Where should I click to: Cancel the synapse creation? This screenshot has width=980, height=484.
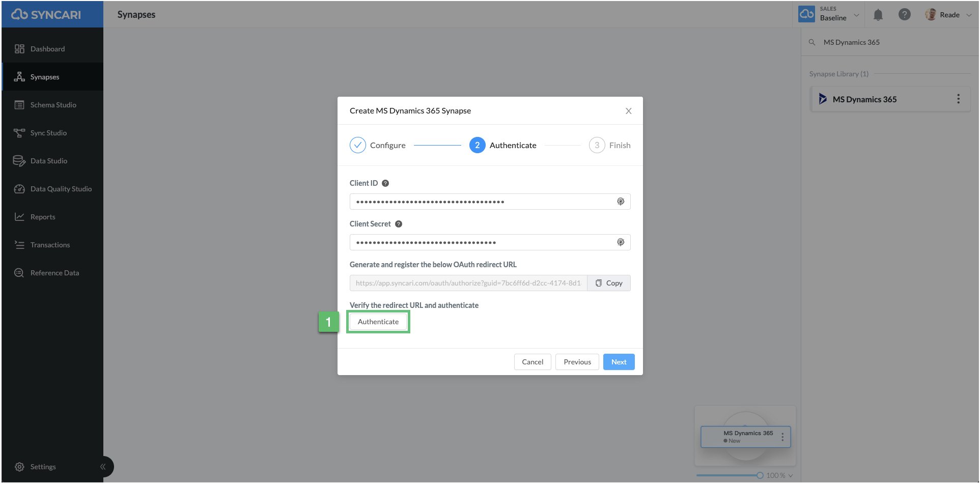[x=533, y=362]
